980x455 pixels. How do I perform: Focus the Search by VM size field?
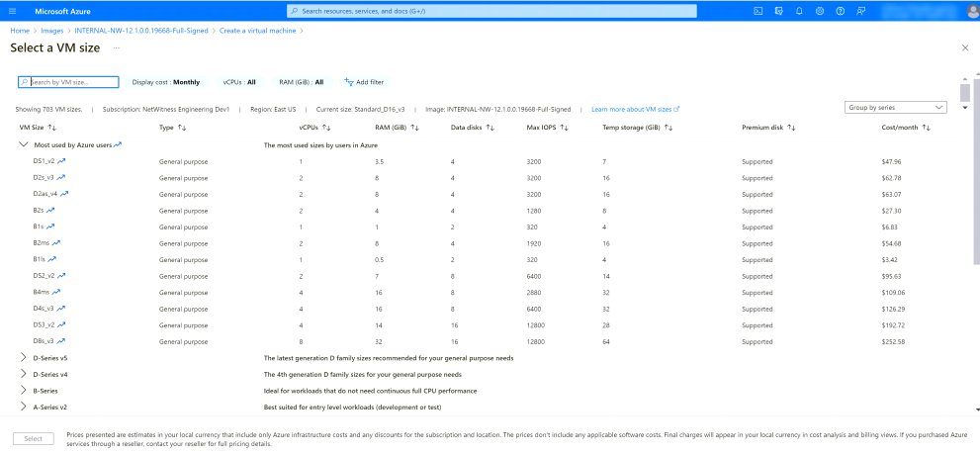(68, 82)
